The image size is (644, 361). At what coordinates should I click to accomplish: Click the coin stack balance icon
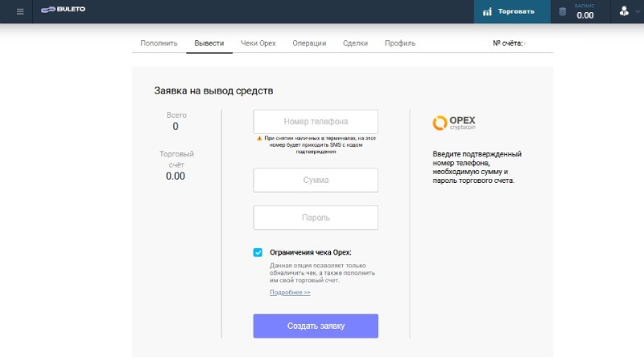click(562, 12)
